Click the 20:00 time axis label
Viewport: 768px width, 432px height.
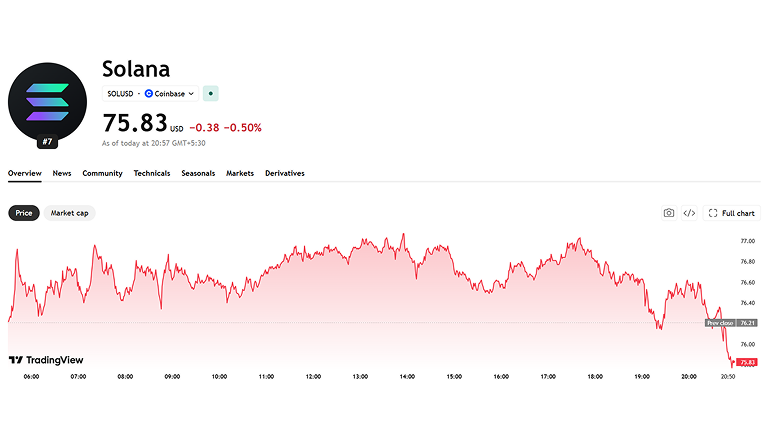(x=689, y=377)
